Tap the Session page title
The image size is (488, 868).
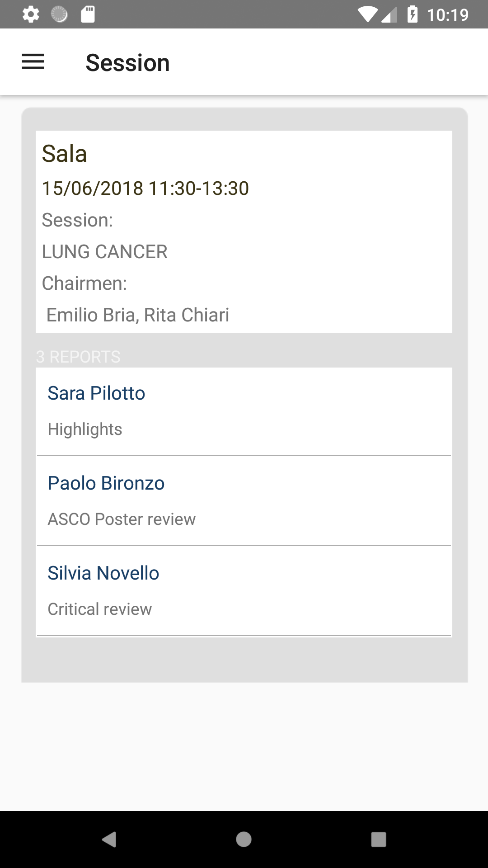(x=127, y=62)
